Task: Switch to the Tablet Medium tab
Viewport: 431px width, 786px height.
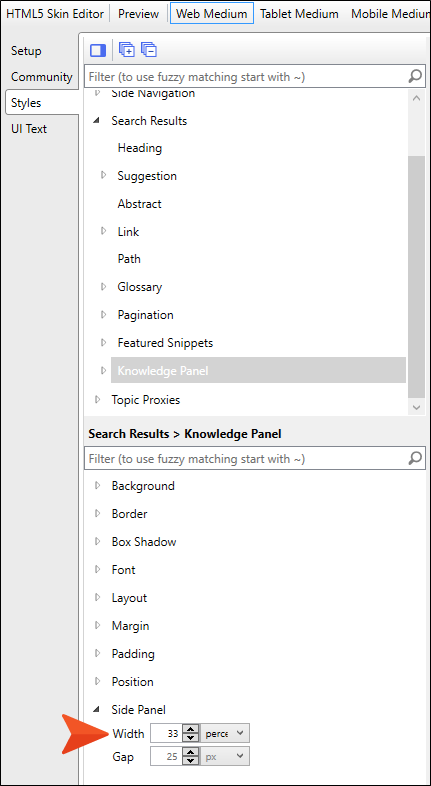Action: (x=299, y=14)
